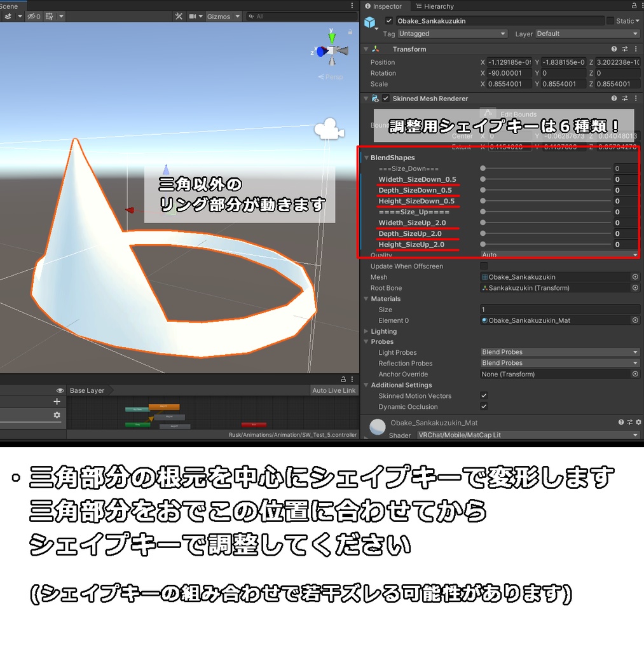
Task: Disable Skinned Mesh Renderer component checkbox
Action: [x=386, y=99]
